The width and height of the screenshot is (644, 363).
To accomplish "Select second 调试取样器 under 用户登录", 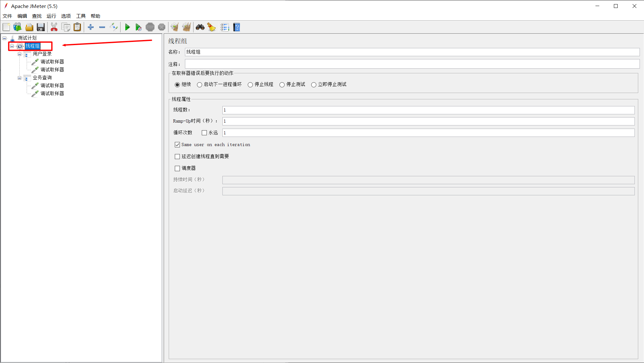I will tap(52, 70).
